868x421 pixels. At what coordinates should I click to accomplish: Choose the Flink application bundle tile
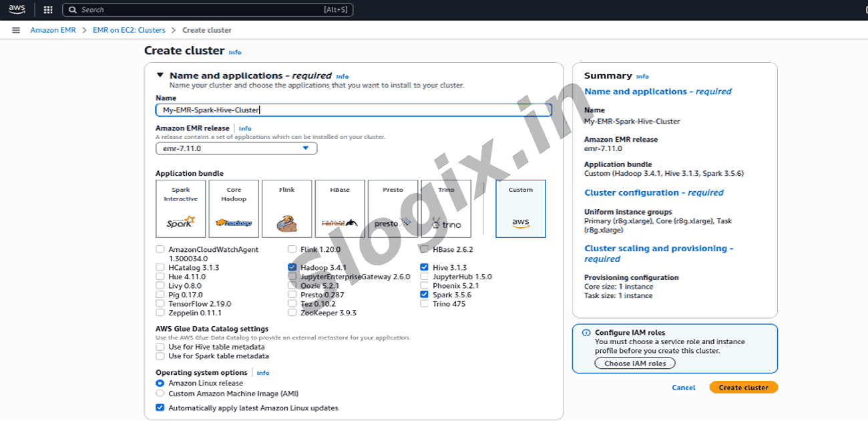tap(286, 208)
